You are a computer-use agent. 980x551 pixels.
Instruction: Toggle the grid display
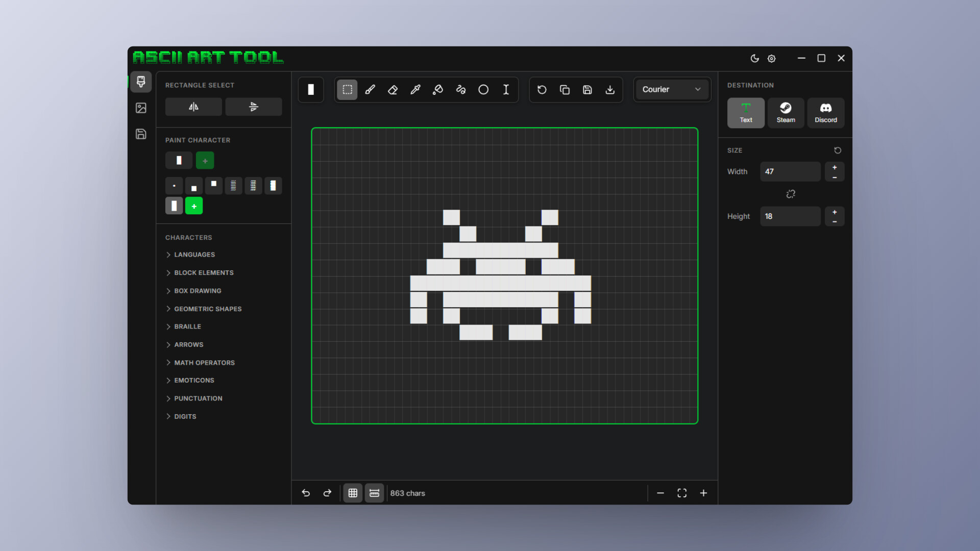click(x=353, y=493)
